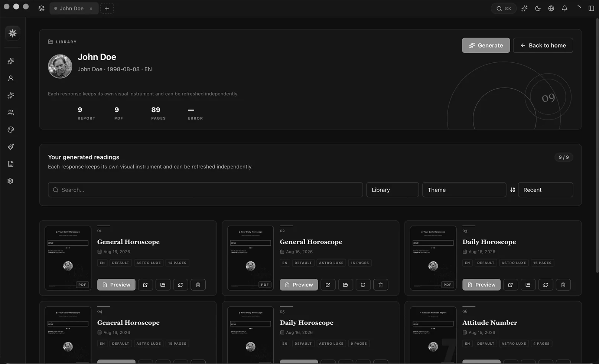Open the document icon in sidebar
The image size is (599, 364).
click(11, 164)
